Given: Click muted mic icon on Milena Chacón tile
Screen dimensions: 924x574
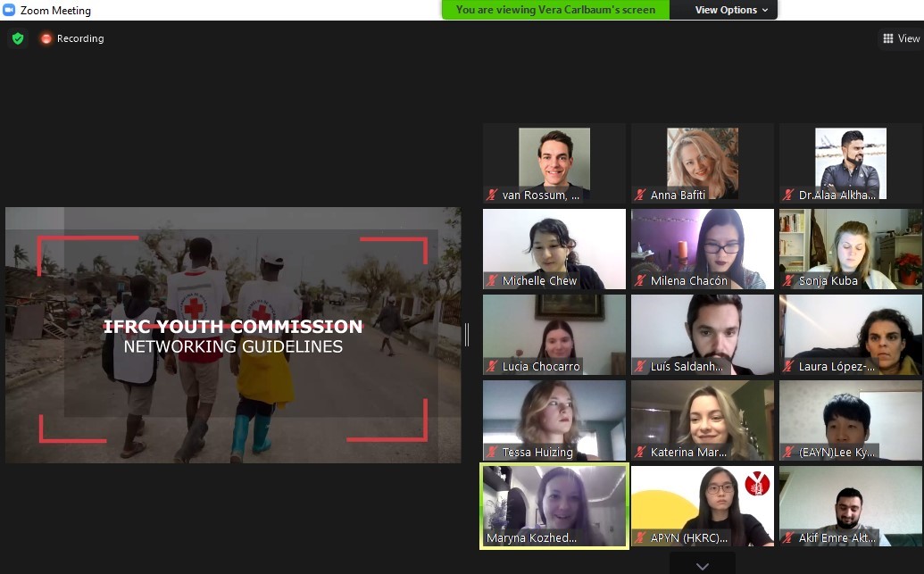Looking at the screenshot, I should 641,280.
